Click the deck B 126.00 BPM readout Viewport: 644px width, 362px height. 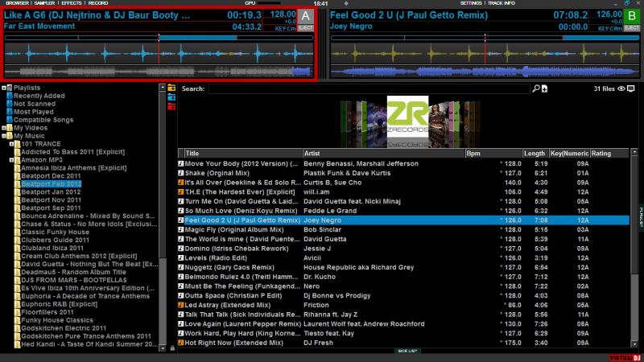[x=609, y=14]
